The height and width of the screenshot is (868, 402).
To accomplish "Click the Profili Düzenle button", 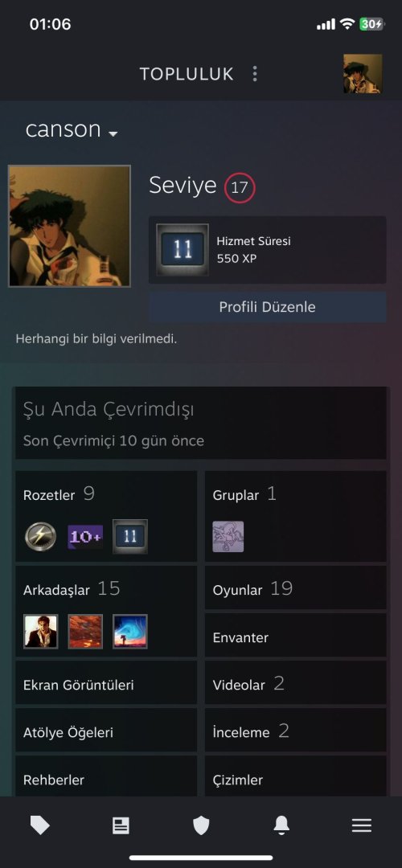I will 268,307.
